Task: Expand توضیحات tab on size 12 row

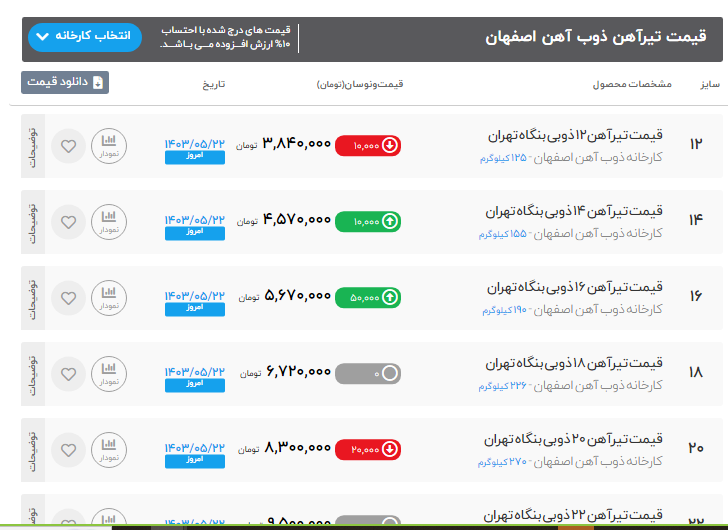Action: point(32,146)
